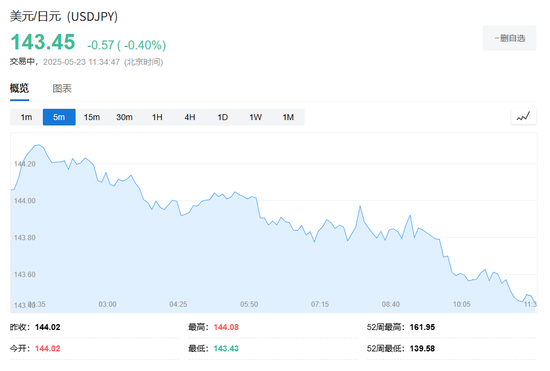The image size is (550, 371).
Task: Click the line chart type icon
Action: [523, 117]
